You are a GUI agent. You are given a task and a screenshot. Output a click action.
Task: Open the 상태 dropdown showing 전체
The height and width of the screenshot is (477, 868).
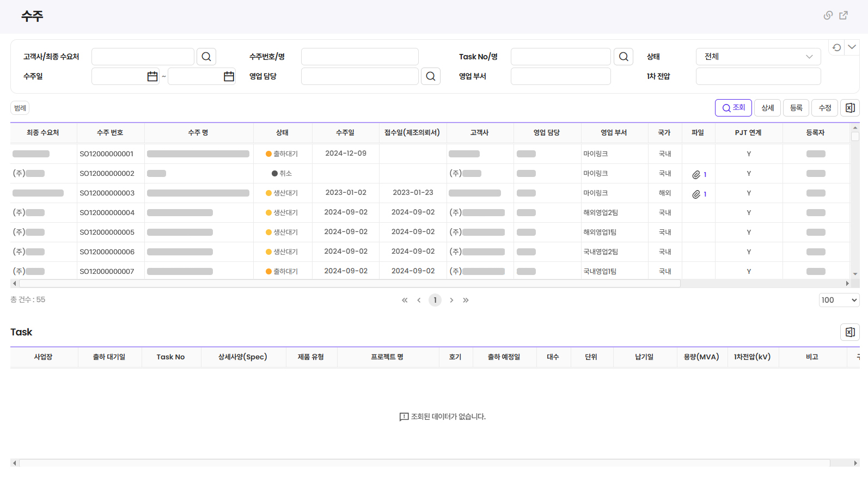(x=758, y=57)
